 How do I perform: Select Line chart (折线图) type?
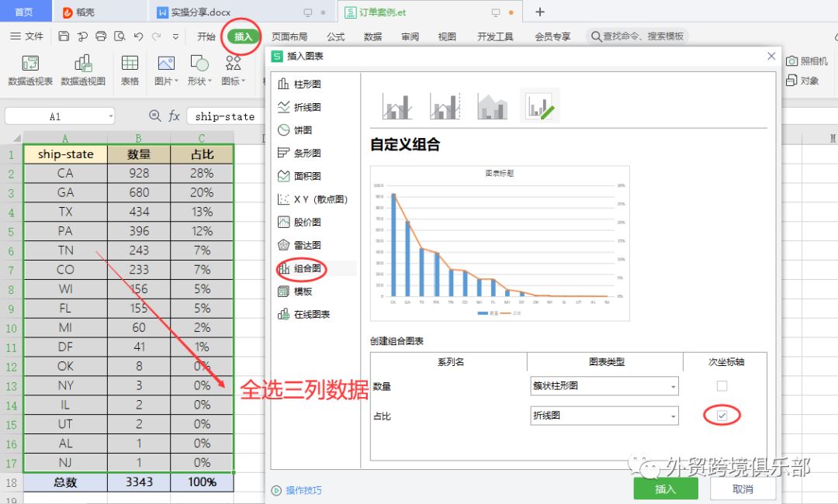coord(300,107)
